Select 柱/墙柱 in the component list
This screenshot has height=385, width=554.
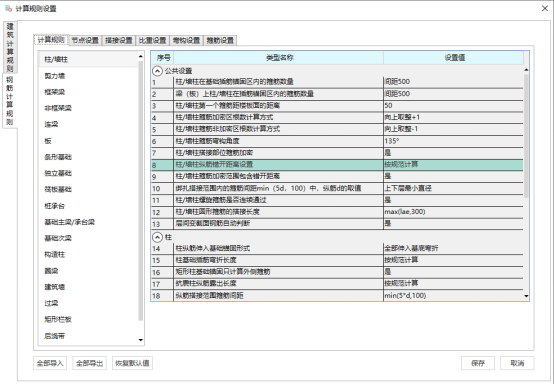click(x=88, y=59)
